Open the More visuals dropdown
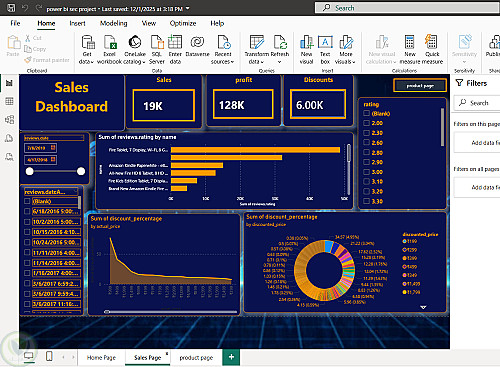Viewport: 500px width, 367px height. coord(345,49)
